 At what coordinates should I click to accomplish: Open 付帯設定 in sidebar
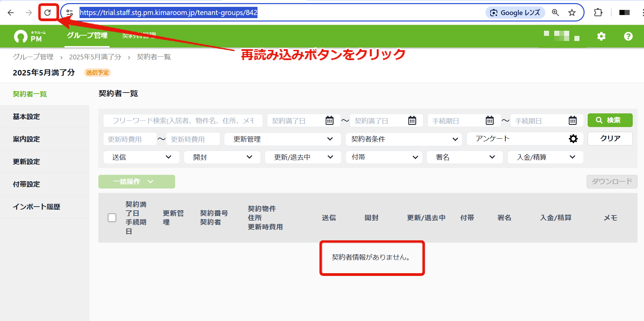pyautogui.click(x=45, y=184)
